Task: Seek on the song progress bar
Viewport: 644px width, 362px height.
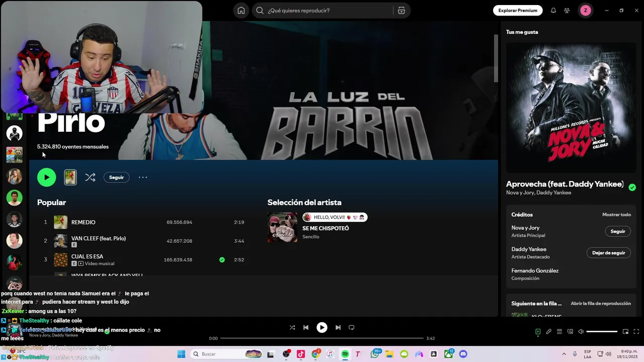Action: [322, 338]
